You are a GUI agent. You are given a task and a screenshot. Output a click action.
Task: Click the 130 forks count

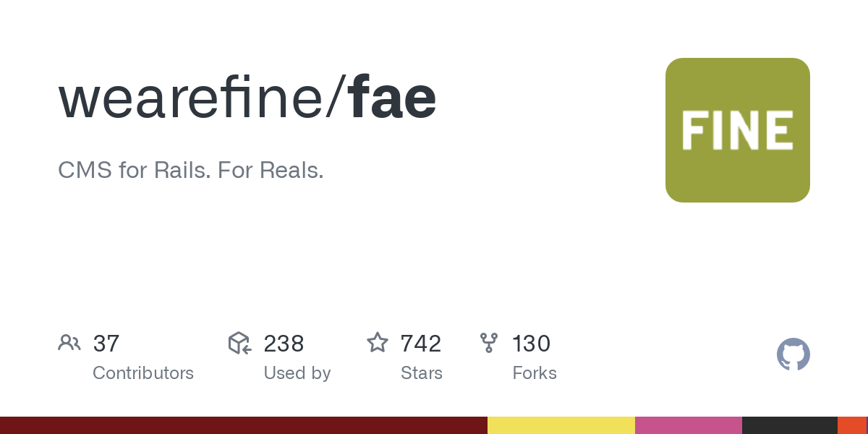pos(532,344)
